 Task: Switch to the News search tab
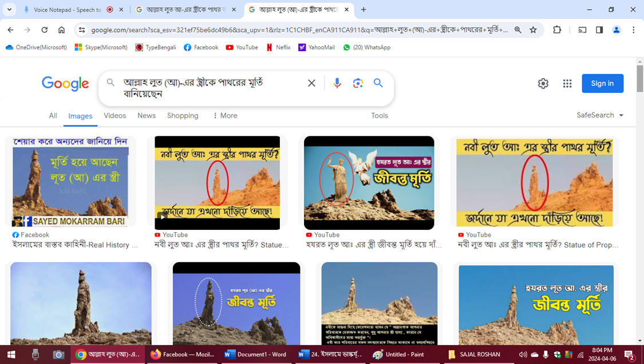click(146, 115)
